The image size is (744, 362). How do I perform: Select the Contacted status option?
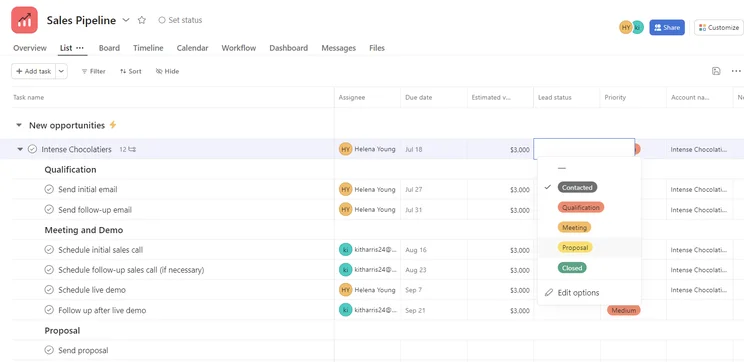click(577, 187)
